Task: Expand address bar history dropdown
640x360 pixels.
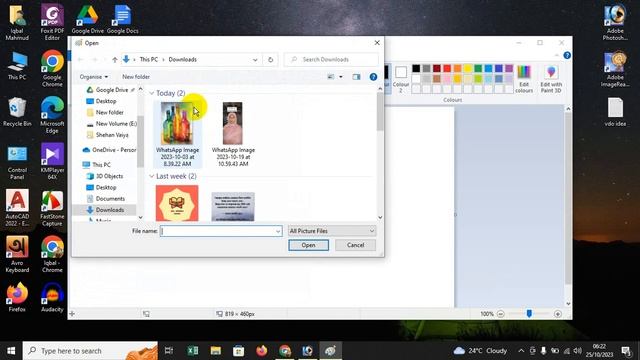Action: tap(255, 60)
